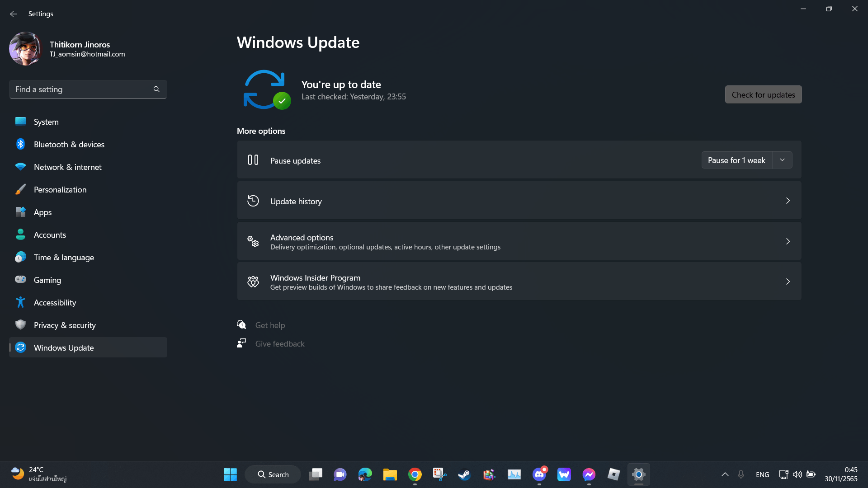
Task: Click the Steam taskbar icon
Action: [x=464, y=474]
